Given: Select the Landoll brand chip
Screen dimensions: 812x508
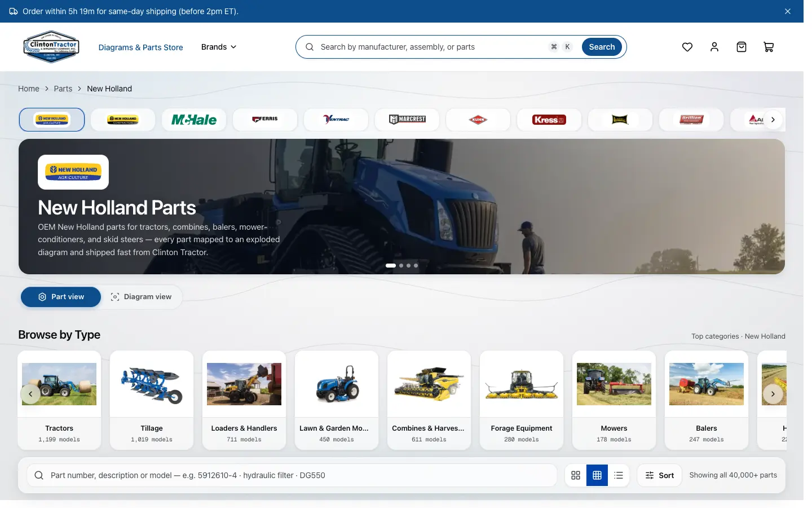Looking at the screenshot, I should [620, 120].
